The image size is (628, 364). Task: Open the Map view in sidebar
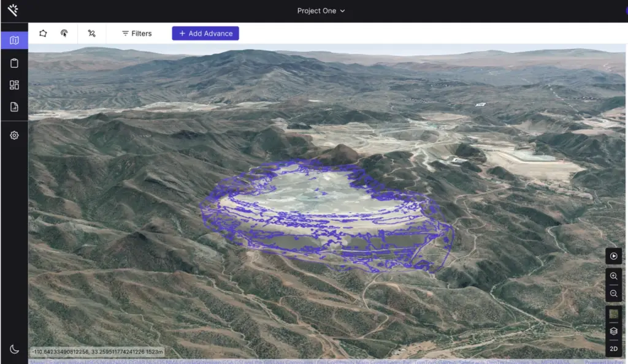coord(14,40)
